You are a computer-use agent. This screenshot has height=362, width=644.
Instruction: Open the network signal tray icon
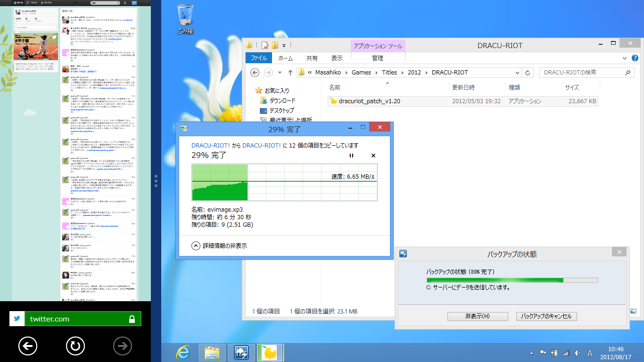[566, 353]
